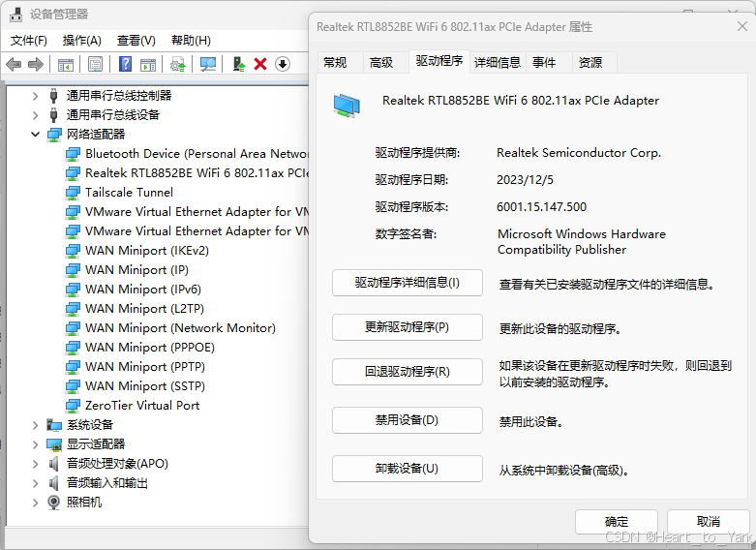Click the 取消 button

pos(709,522)
